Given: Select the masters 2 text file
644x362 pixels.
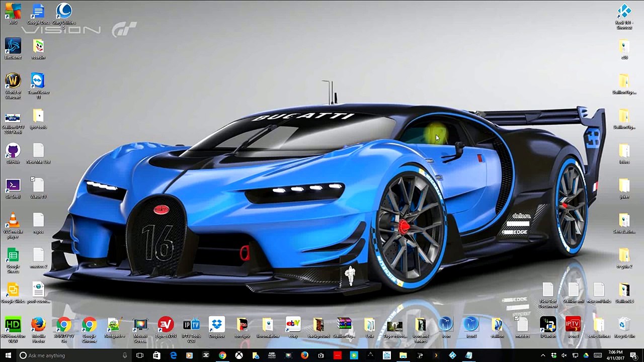Looking at the screenshot, I should click(38, 258).
